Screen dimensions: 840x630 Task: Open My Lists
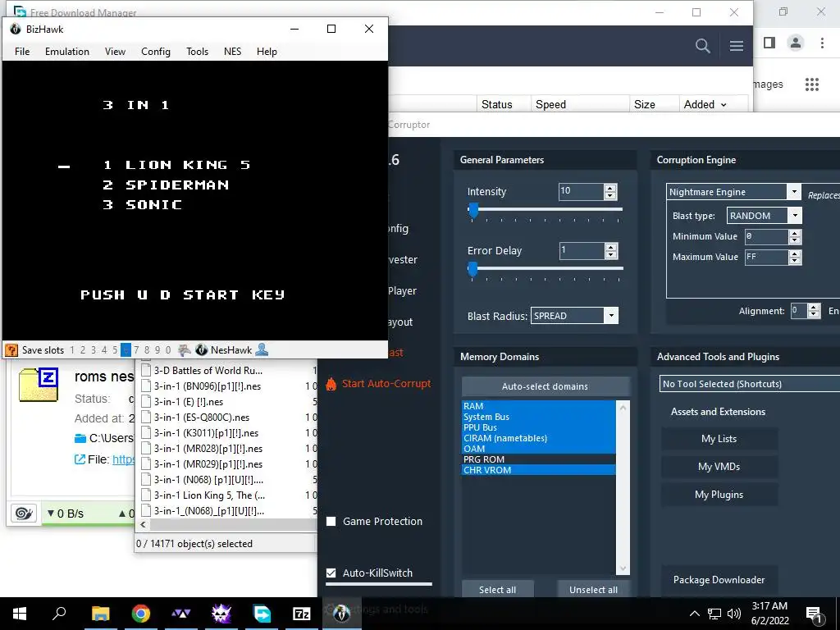point(719,439)
